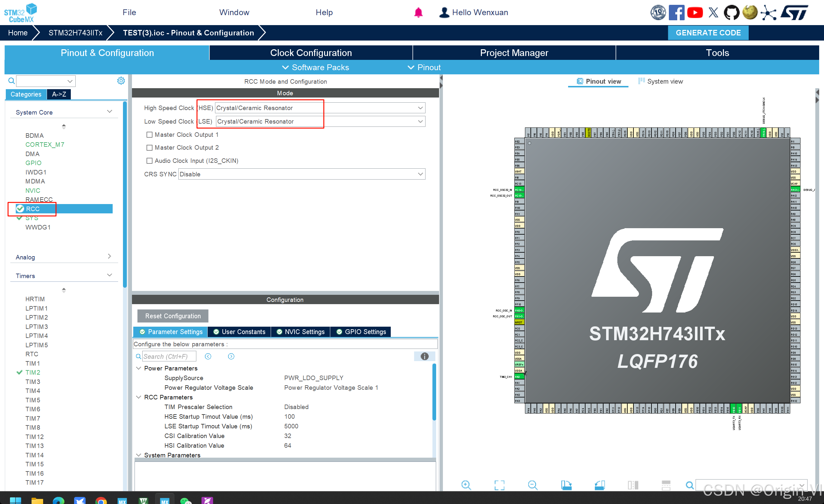Open the GitHub icon link
Screen dimensions: 824x504
coord(731,13)
